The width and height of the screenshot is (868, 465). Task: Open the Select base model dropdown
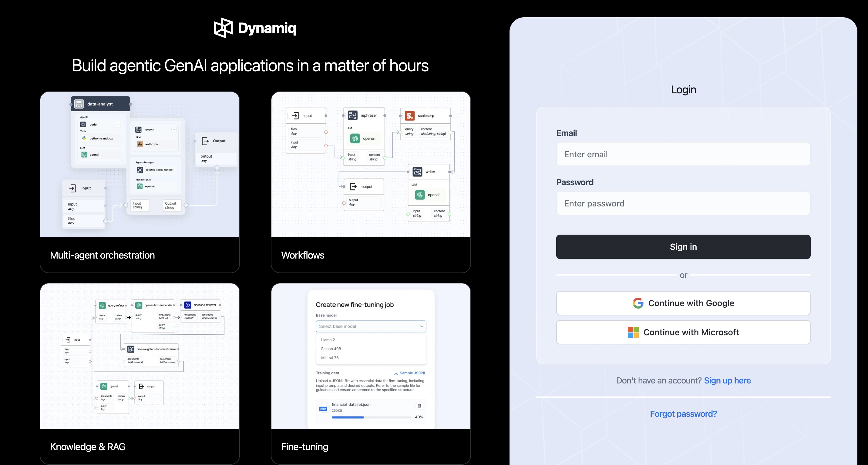pos(371,326)
